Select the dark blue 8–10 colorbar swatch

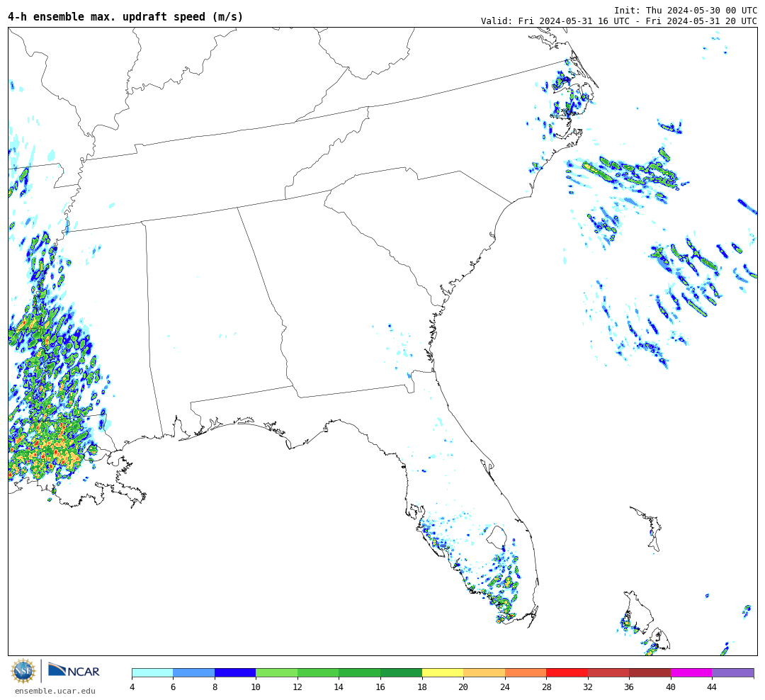[x=235, y=672]
